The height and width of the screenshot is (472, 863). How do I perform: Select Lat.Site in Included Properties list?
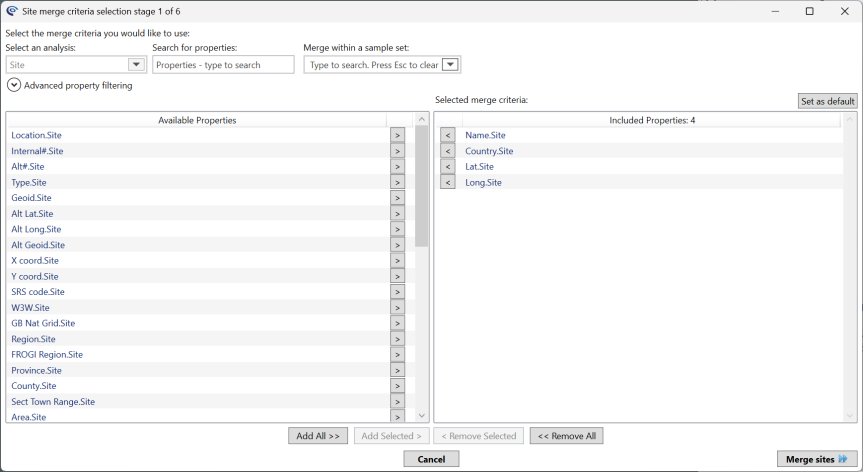480,167
